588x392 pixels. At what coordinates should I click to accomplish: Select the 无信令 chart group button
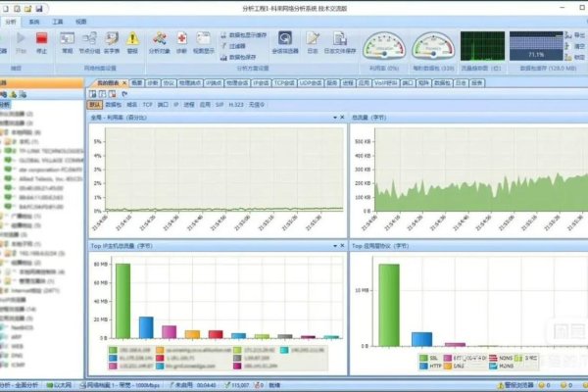(x=257, y=105)
